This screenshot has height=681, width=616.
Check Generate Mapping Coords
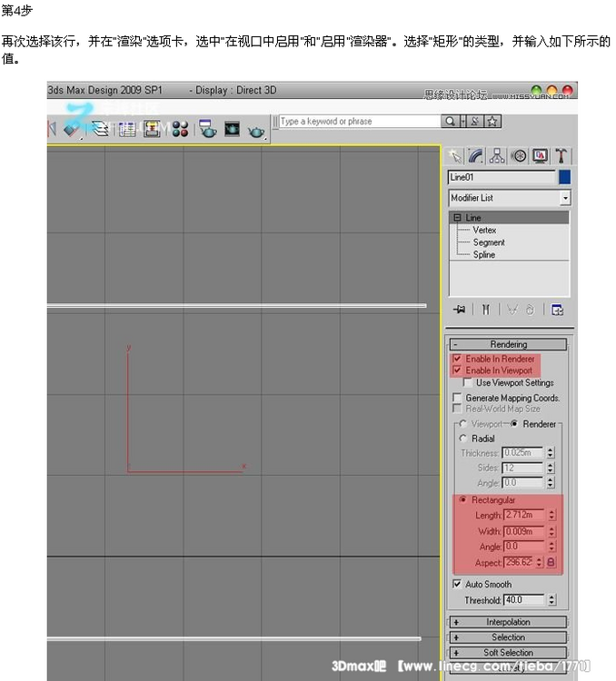coord(457,398)
